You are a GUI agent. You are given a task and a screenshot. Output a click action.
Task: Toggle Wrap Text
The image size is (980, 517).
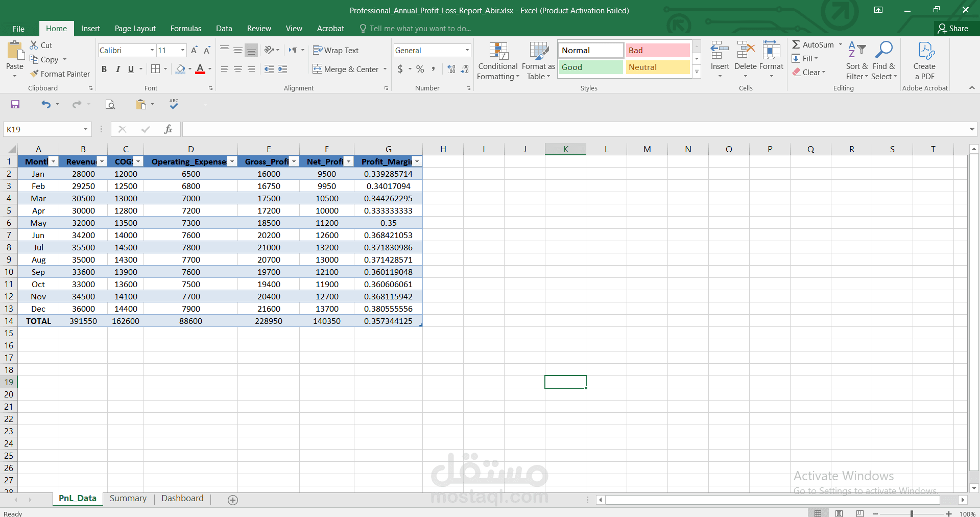(x=336, y=50)
